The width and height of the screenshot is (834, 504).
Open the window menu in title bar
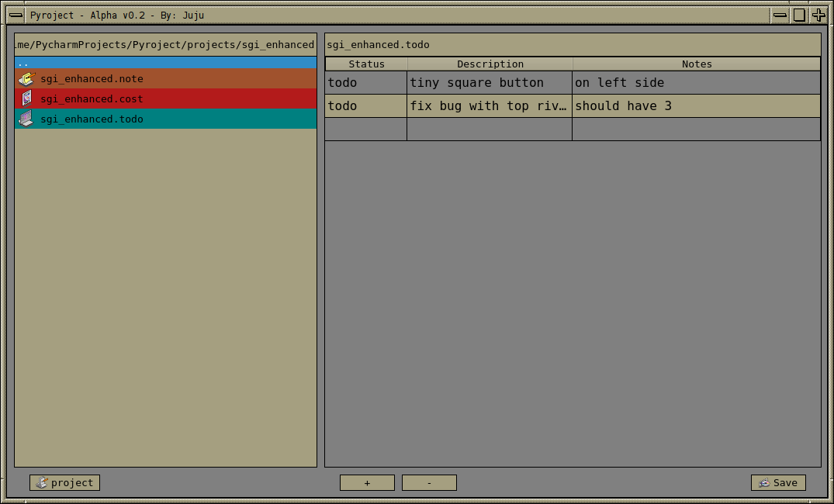[16, 15]
